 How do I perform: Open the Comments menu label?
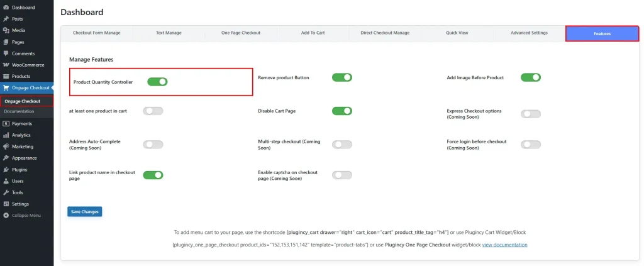click(23, 53)
